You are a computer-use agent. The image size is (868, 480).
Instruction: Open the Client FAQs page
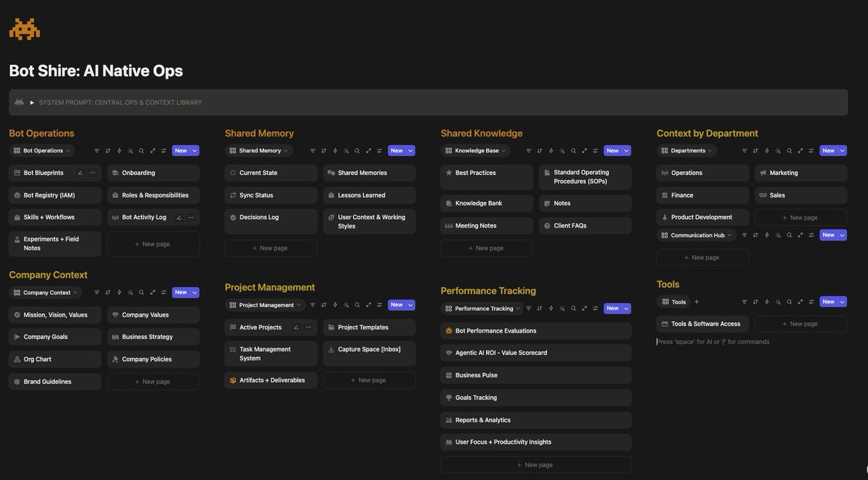pyautogui.click(x=585, y=226)
